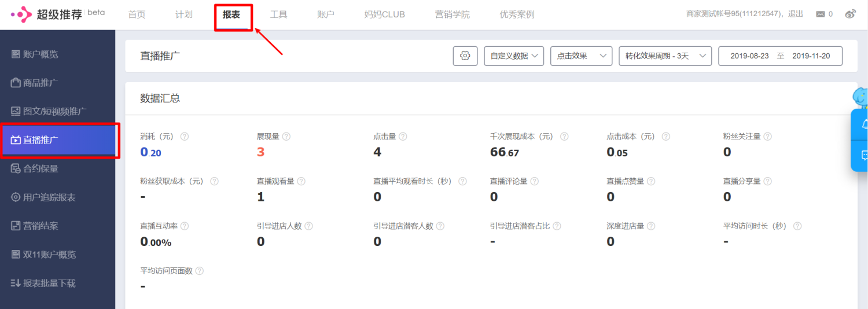Switch to the 账户 tab

[x=326, y=14]
